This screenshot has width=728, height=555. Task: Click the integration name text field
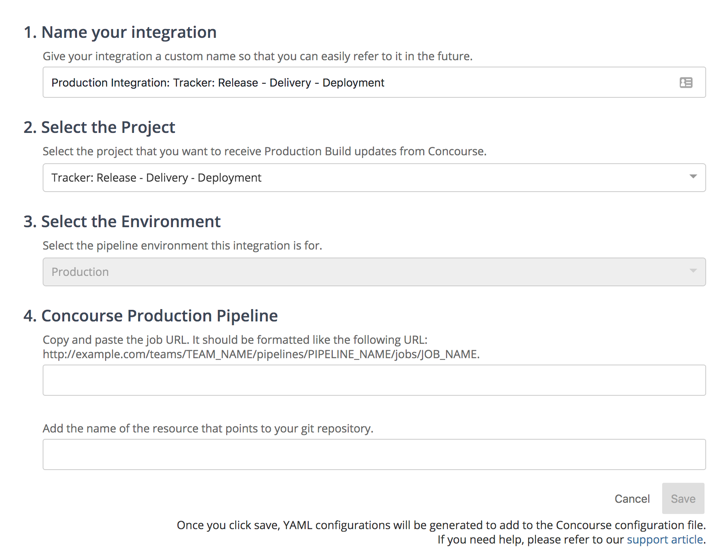click(x=360, y=83)
